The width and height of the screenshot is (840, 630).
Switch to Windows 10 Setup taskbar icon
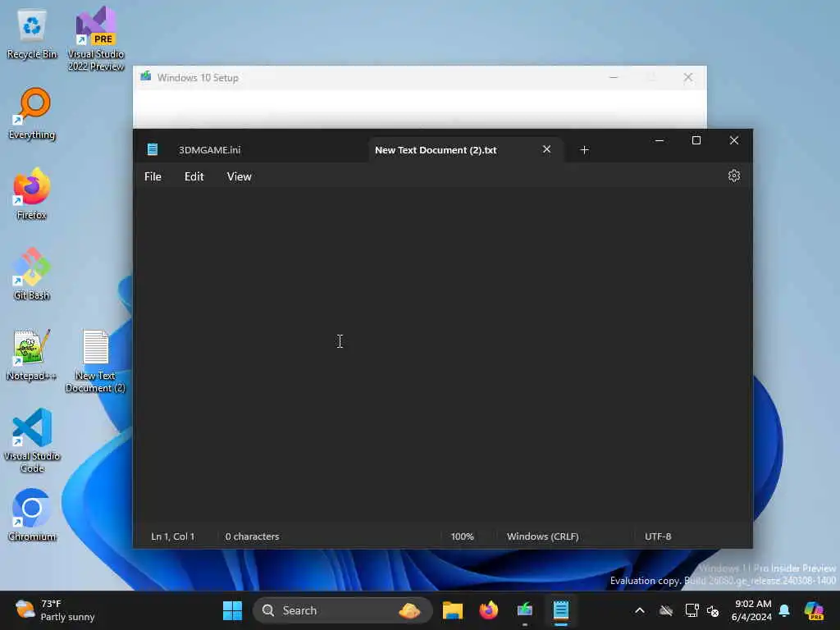pos(524,610)
